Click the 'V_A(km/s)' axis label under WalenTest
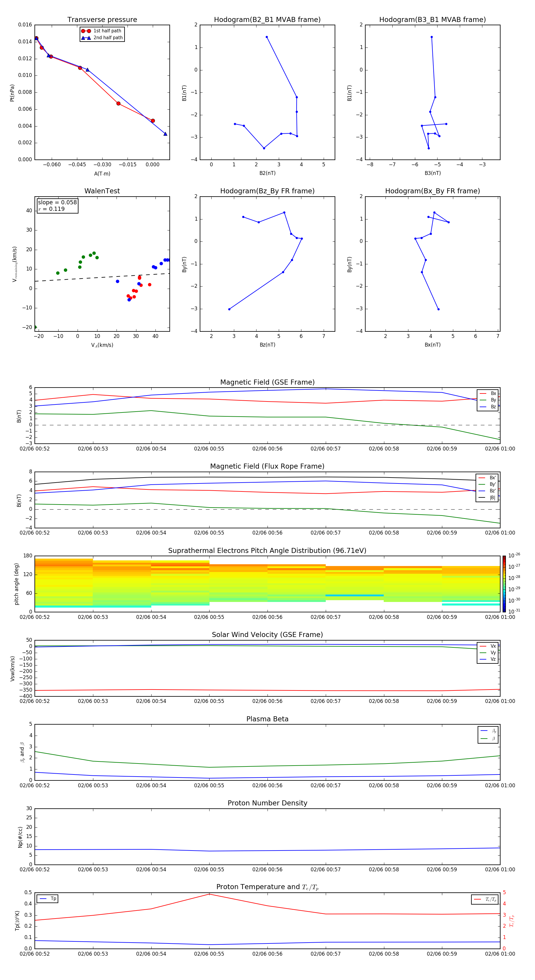The width and height of the screenshot is (535, 980). point(102,345)
